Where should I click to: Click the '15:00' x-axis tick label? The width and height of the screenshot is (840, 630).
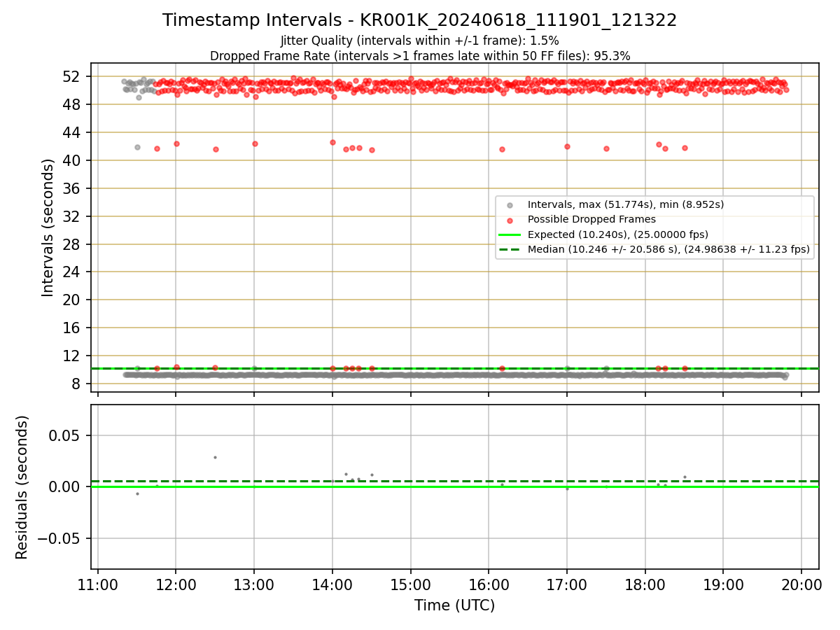coord(410,586)
